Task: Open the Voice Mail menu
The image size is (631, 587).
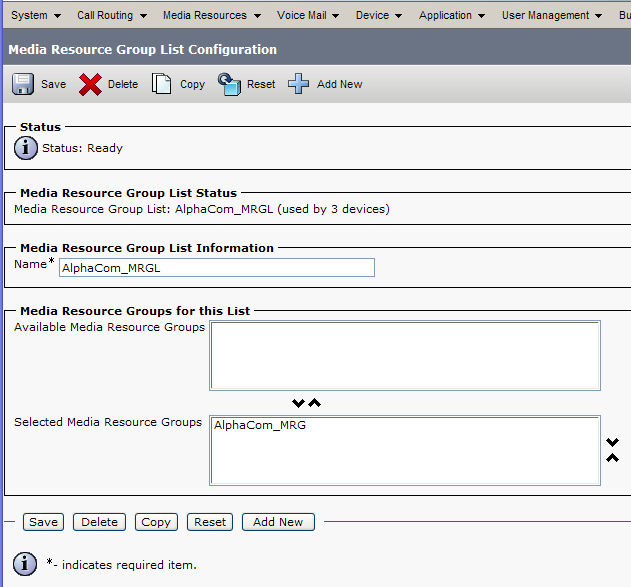Action: 307,15
